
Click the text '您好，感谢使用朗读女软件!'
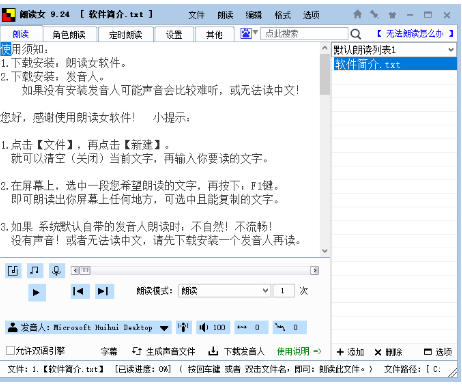[x=68, y=117]
